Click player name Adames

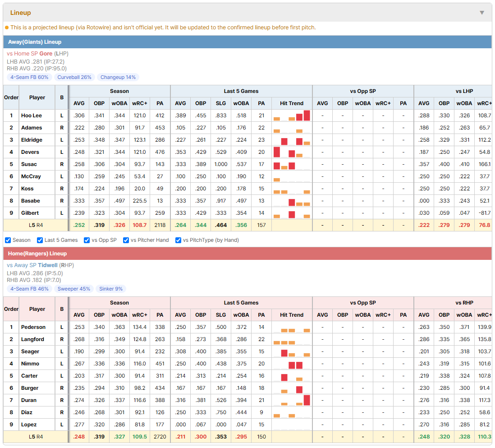pos(32,128)
